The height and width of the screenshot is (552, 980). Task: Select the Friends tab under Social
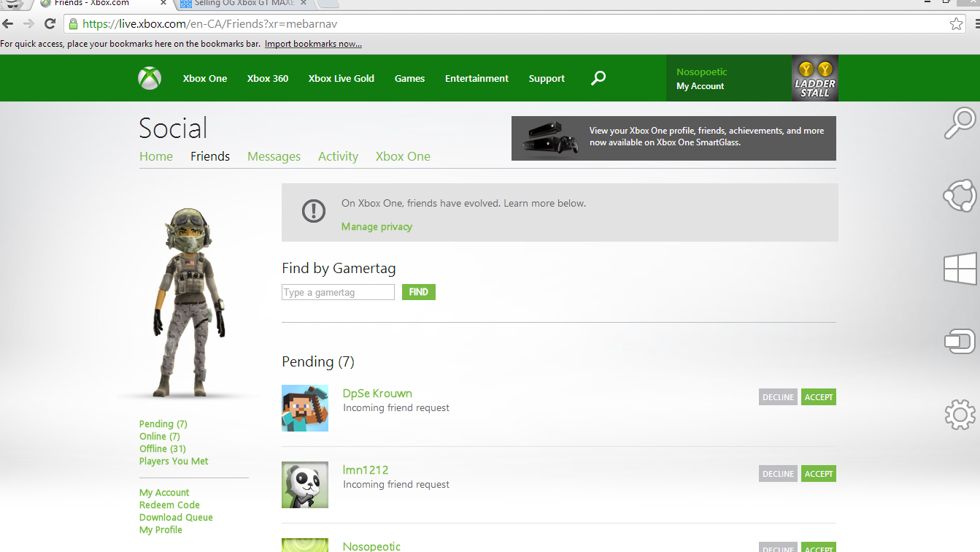210,156
